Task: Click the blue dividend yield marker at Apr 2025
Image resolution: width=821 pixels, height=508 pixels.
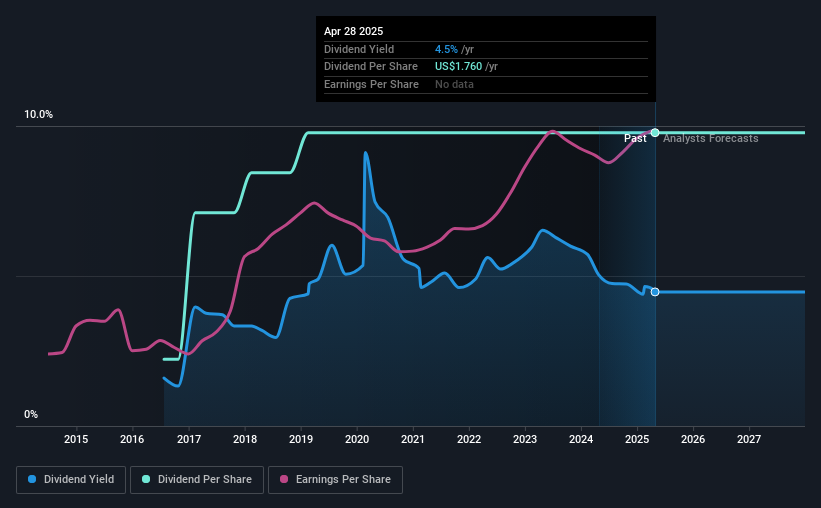Action: (655, 292)
